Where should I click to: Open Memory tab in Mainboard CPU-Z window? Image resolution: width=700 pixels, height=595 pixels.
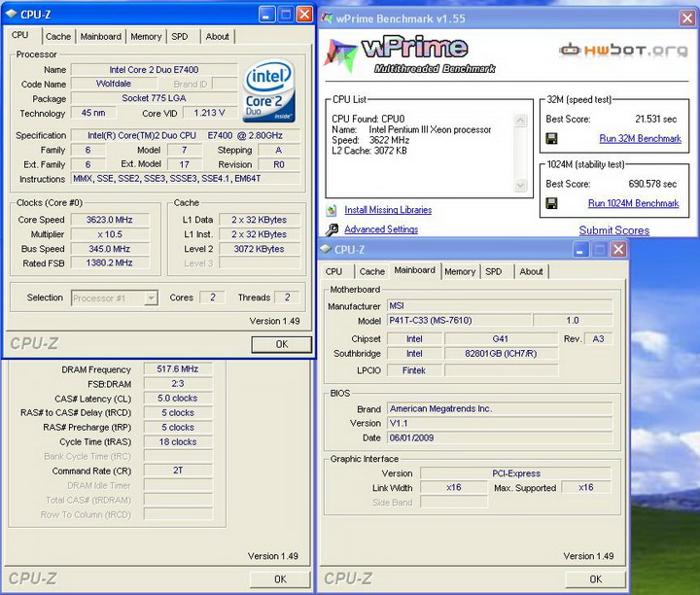(460, 271)
